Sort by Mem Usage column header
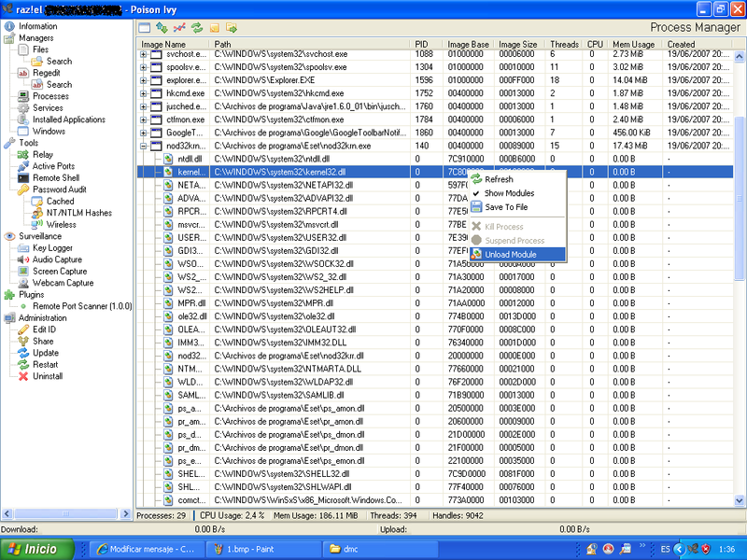This screenshot has width=747, height=560. pos(636,44)
